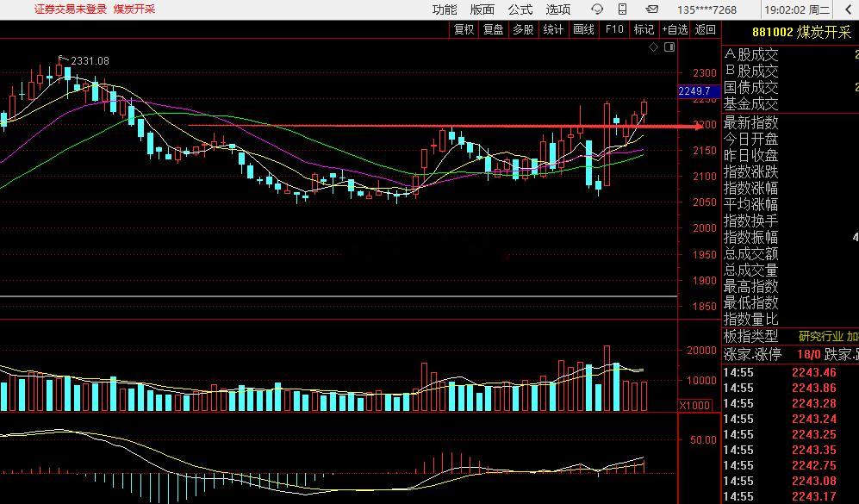Click the 复盘 toolbar button
This screenshot has width=859, height=504.
pos(494,29)
